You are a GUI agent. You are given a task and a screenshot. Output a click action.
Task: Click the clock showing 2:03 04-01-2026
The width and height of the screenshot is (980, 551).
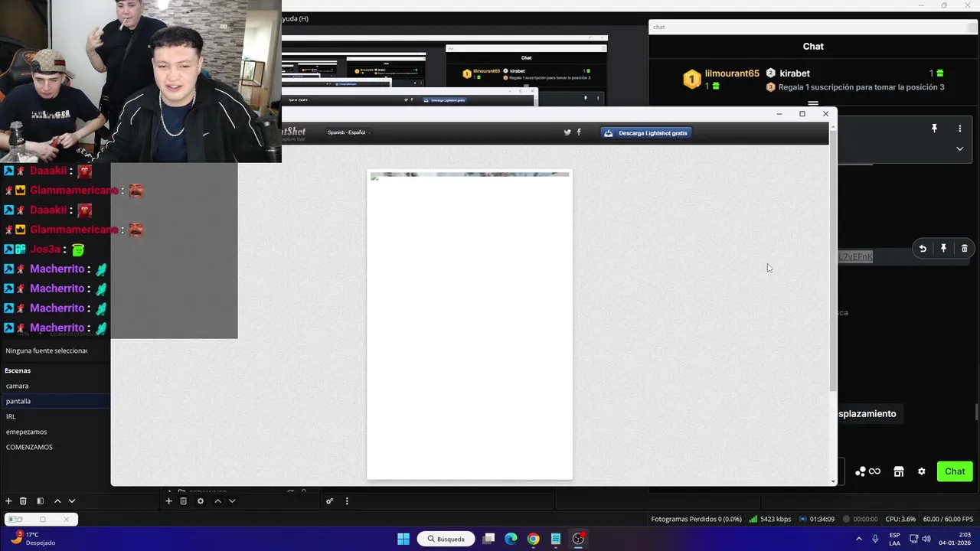(955, 539)
